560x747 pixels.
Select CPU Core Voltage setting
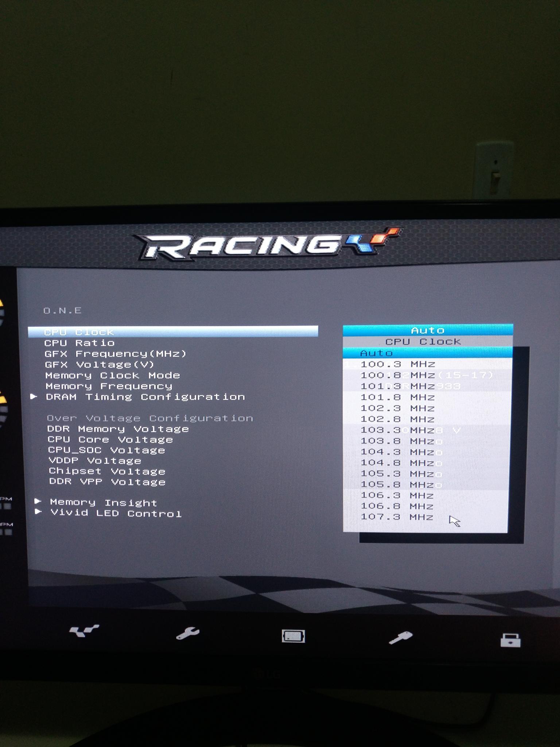[x=110, y=440]
